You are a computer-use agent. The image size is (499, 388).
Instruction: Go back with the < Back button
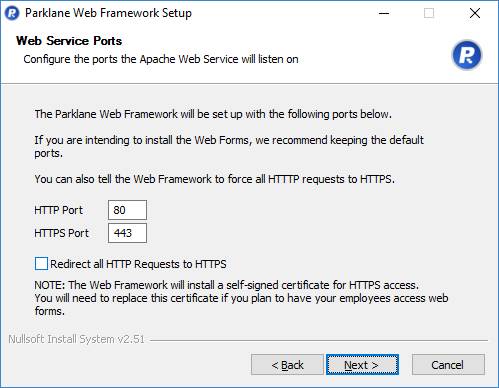tap(287, 365)
